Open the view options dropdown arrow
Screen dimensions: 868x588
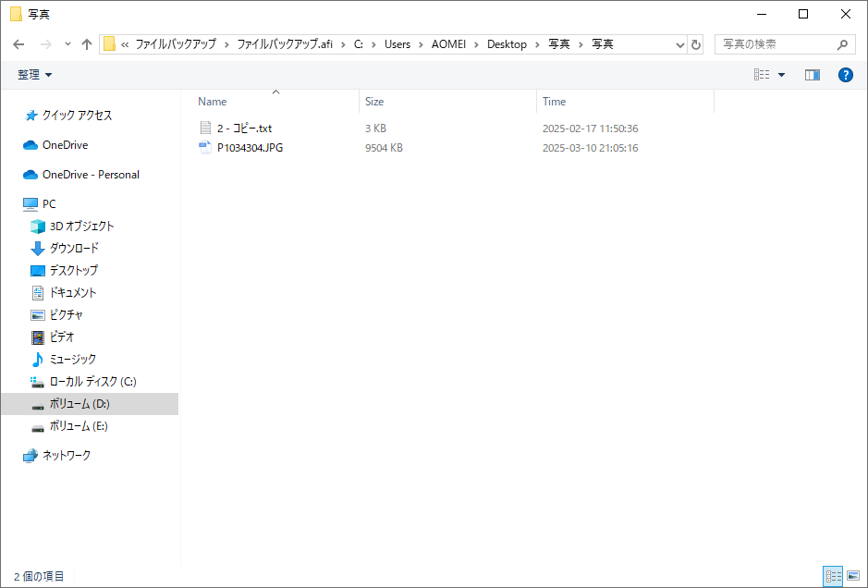[x=782, y=75]
